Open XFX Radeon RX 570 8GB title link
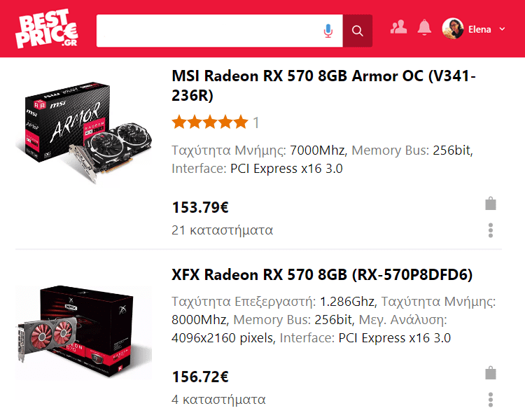The height and width of the screenshot is (420, 525). point(322,274)
